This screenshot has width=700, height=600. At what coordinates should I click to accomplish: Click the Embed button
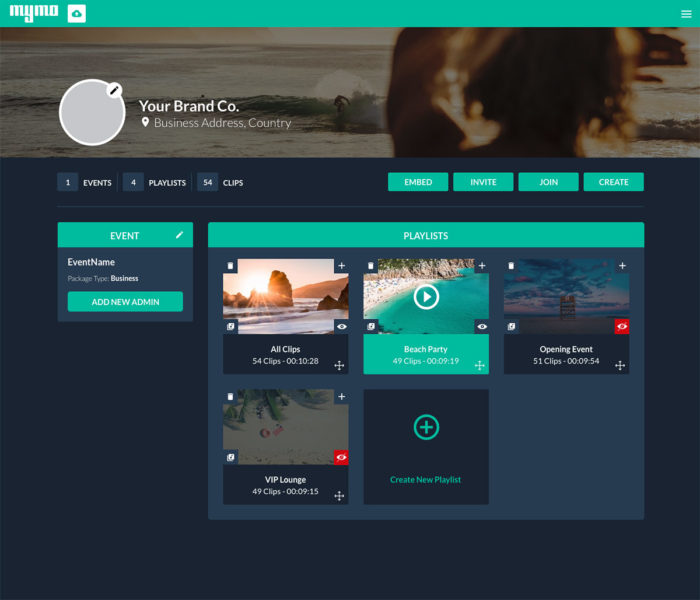point(418,182)
